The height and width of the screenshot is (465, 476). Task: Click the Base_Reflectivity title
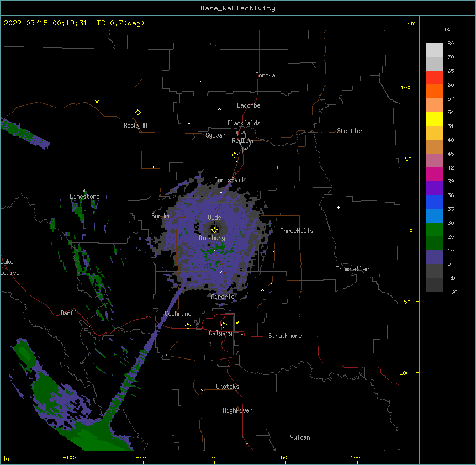(x=238, y=8)
